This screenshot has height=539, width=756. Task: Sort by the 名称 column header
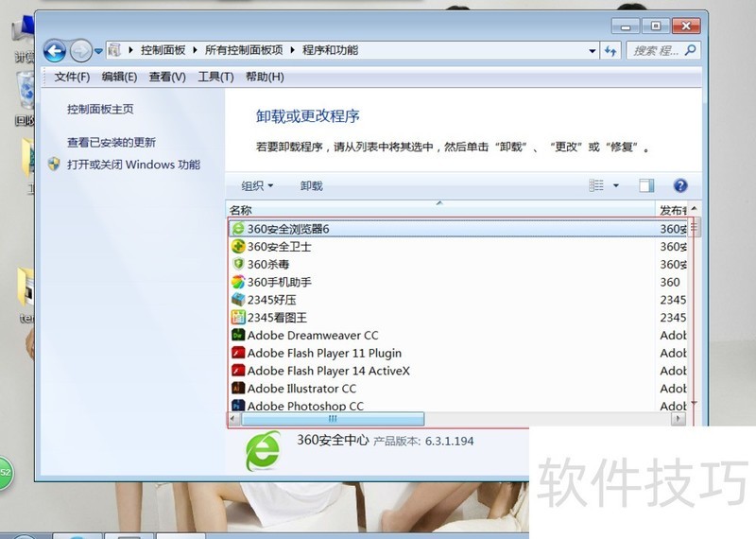pos(440,210)
